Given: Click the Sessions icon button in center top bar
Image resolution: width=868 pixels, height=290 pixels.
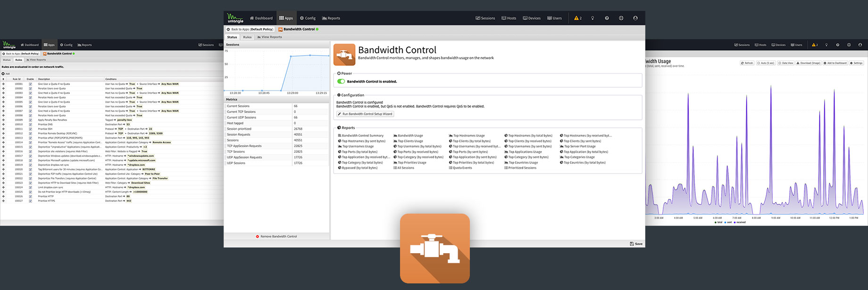Looking at the screenshot, I should tap(485, 18).
